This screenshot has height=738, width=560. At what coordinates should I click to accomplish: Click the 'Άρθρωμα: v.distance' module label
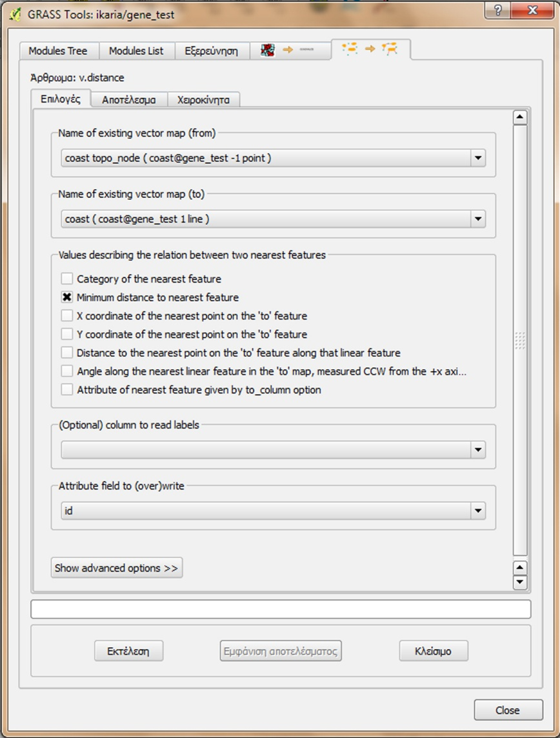tap(77, 77)
